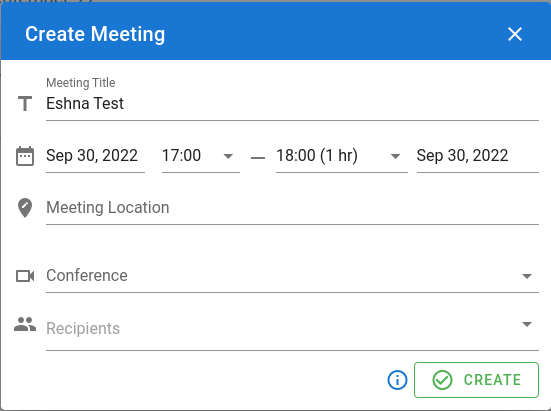Click the video camera Conference icon
The width and height of the screenshot is (551, 411).
[x=25, y=276]
